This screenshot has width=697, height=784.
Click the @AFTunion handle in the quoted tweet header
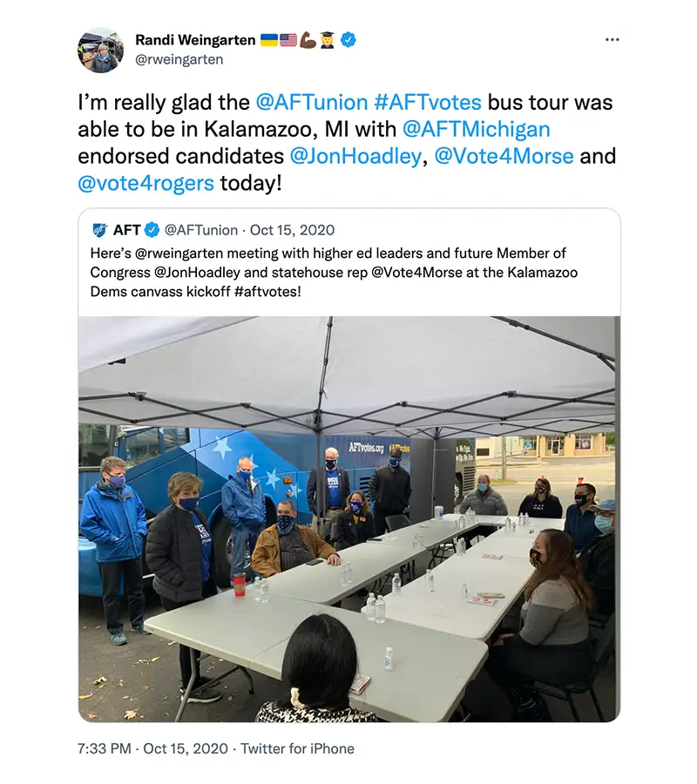201,230
